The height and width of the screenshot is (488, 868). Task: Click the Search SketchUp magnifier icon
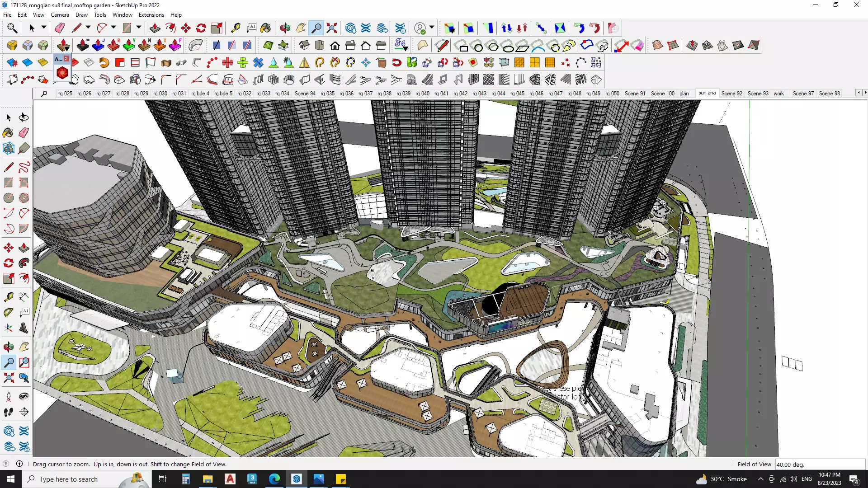(x=12, y=28)
